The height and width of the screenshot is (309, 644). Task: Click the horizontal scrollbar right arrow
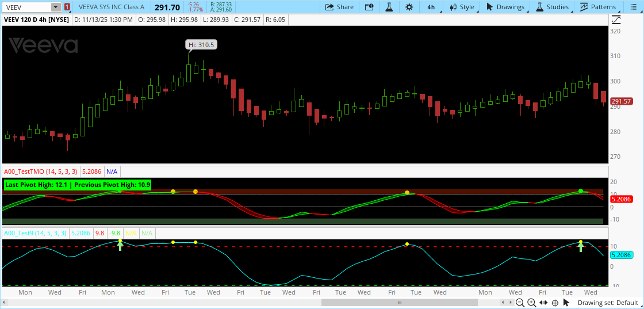pyautogui.click(x=512, y=303)
